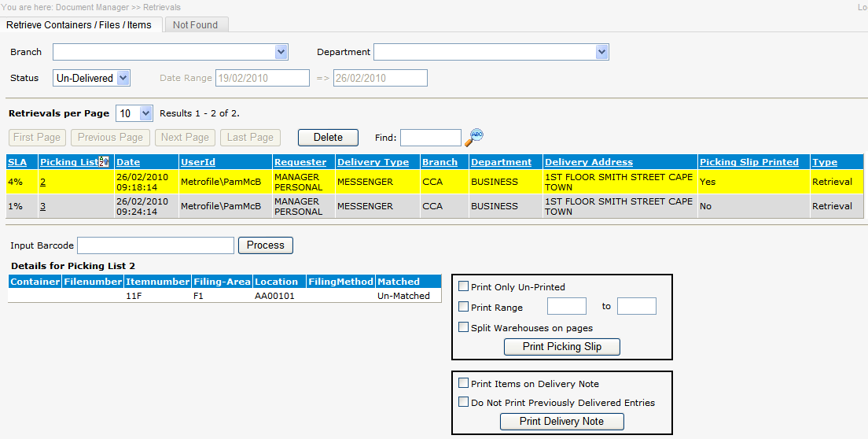Sort by Delivery Type column header
Image resolution: width=868 pixels, height=439 pixels.
[x=373, y=162]
